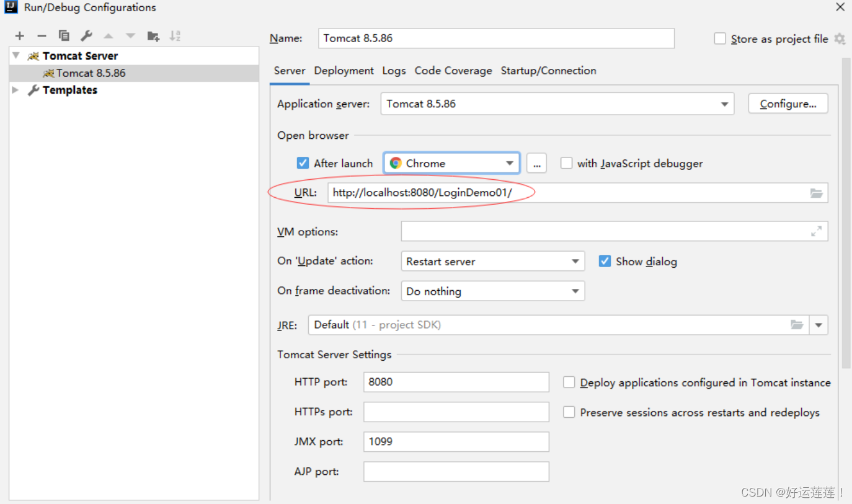Copy the selected configuration
The image size is (852, 504).
click(x=64, y=36)
